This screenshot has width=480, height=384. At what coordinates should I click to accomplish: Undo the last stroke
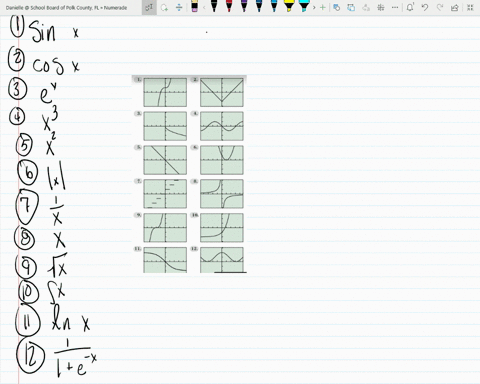pos(425,7)
